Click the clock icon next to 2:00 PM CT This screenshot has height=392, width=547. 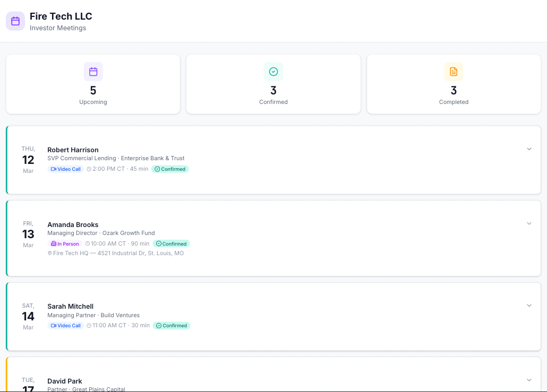89,169
